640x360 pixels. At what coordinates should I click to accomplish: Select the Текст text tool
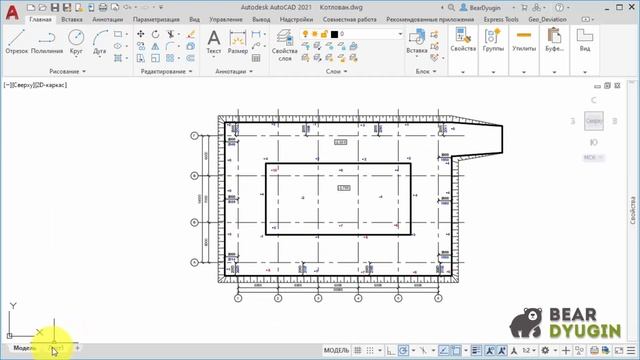tap(213, 42)
